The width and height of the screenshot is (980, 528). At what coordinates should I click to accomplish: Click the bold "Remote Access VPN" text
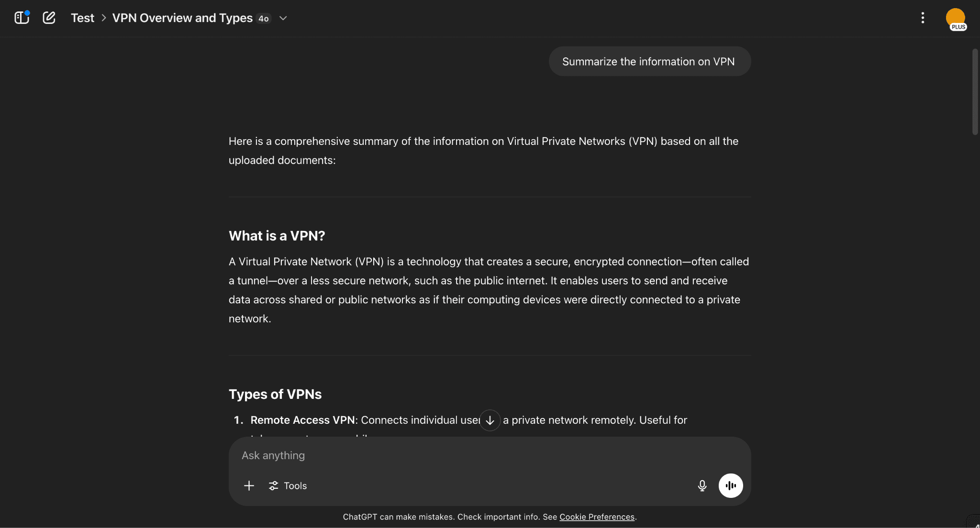[x=302, y=420]
